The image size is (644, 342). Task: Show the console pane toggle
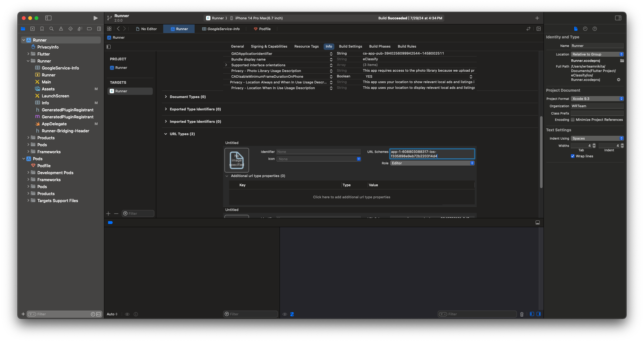coord(538,314)
